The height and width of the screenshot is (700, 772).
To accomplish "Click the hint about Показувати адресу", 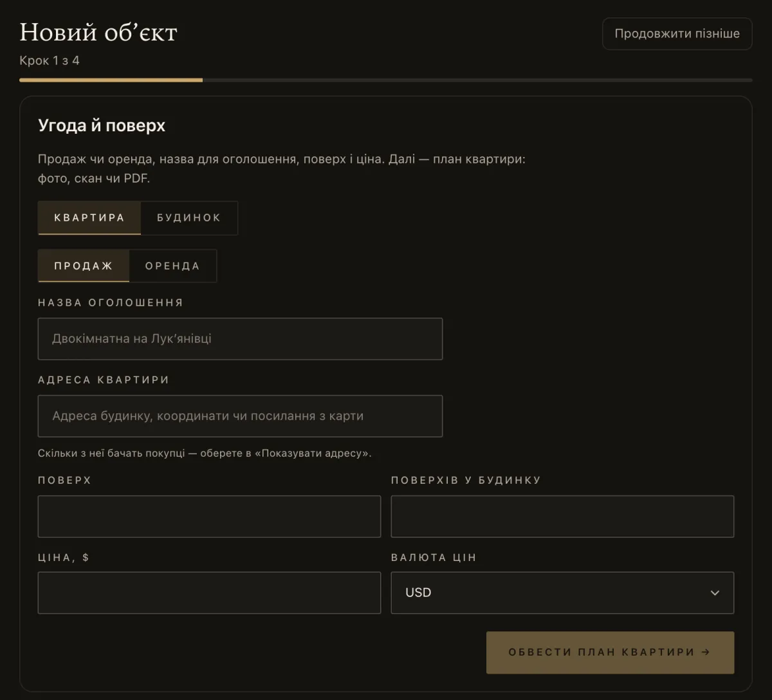I will 205,453.
